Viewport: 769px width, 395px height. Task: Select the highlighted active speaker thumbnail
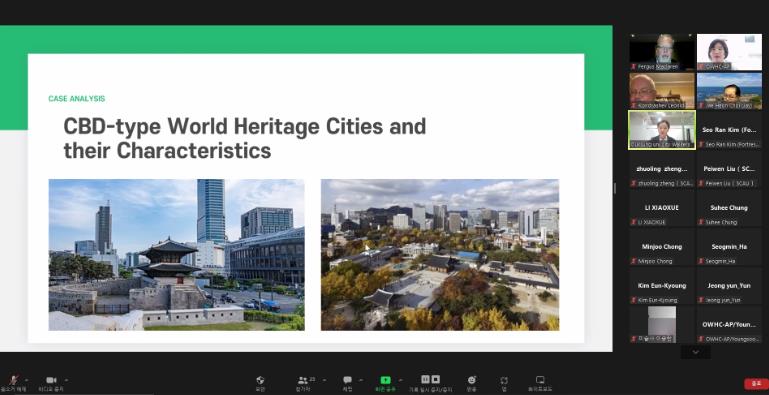[x=662, y=130]
